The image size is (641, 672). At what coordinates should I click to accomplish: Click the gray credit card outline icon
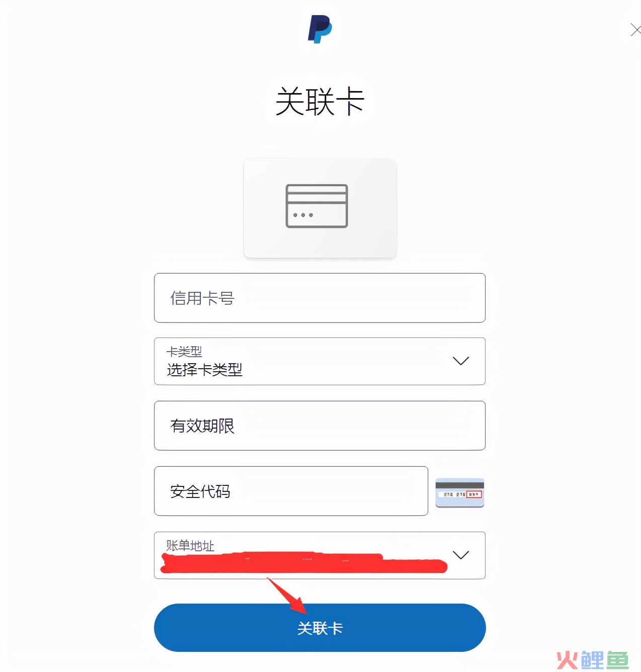coord(316,206)
